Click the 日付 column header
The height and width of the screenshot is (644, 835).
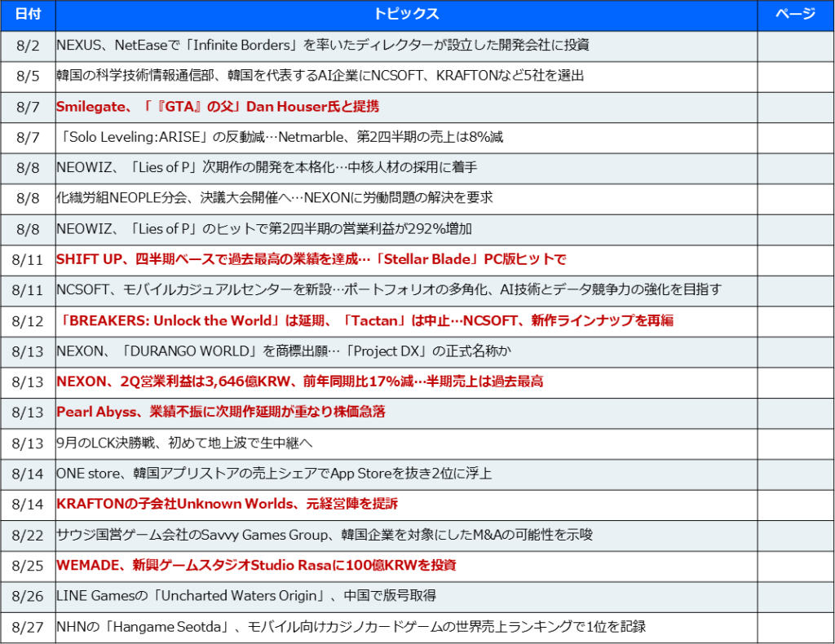(x=28, y=15)
